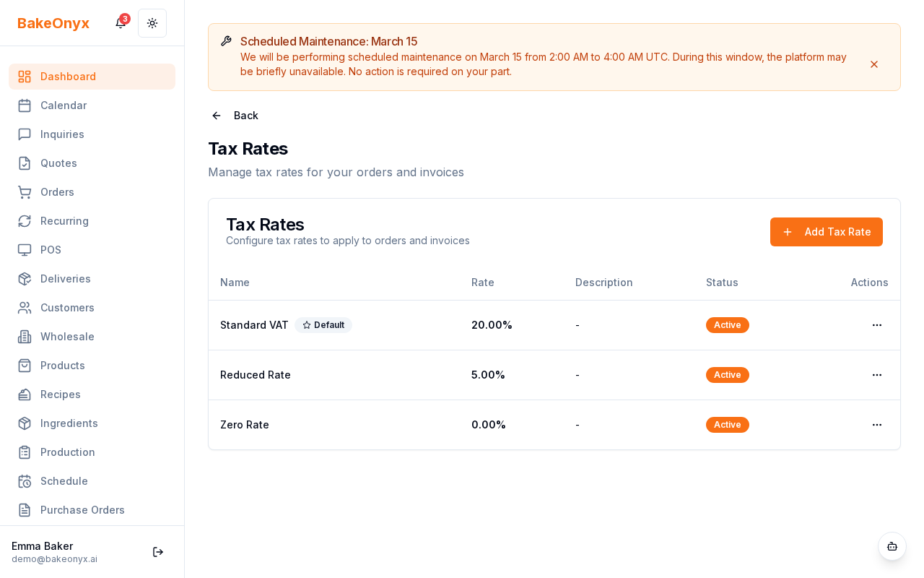Open the Production sidebar icon

(25, 452)
